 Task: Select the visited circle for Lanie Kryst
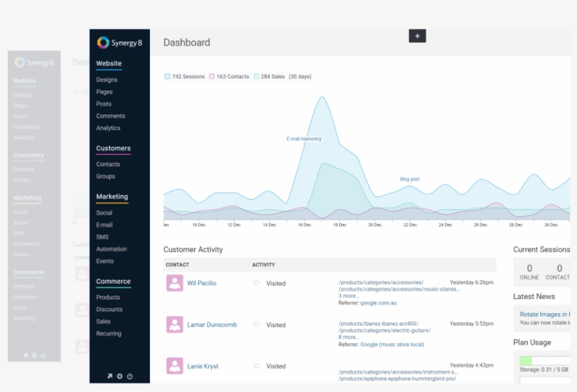point(257,366)
